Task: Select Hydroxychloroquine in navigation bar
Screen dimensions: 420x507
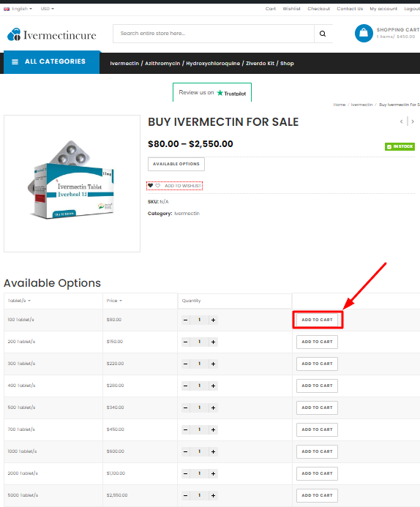Action: coord(213,64)
